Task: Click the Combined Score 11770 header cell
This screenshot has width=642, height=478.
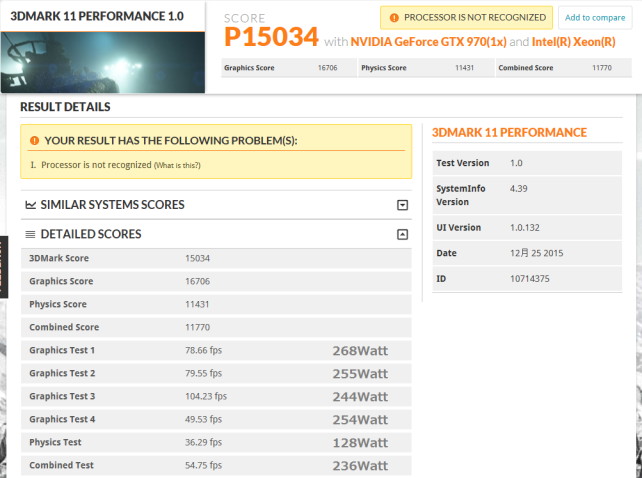Action: pos(564,68)
